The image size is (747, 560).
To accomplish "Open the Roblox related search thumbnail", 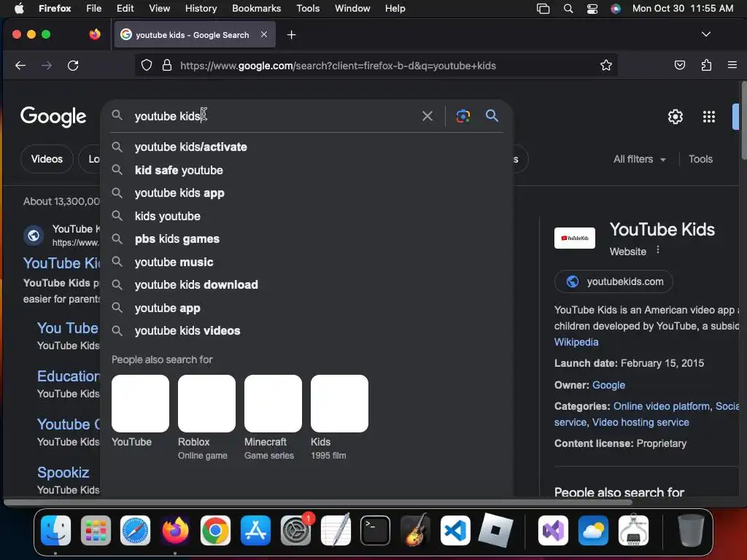I will pos(206,403).
